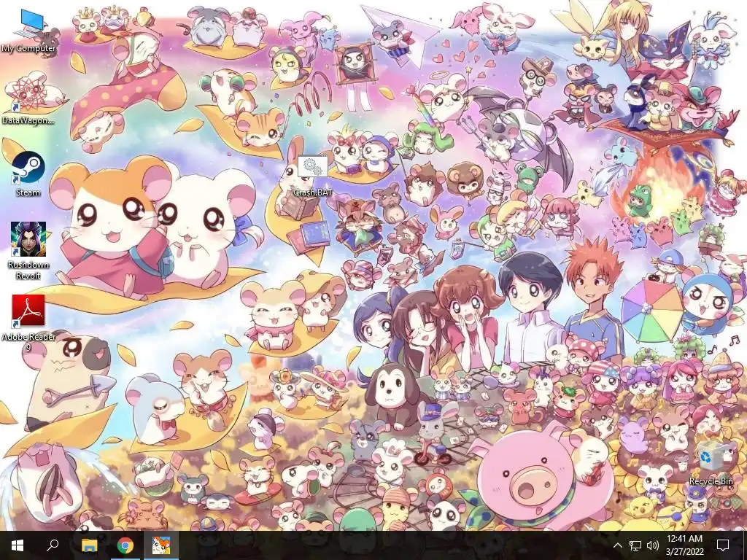Switch to the hamster-icon app in taskbar
747x560 pixels.
click(x=161, y=545)
